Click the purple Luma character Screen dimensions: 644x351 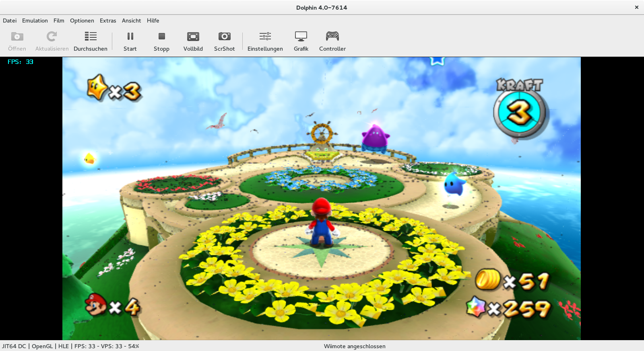376,138
